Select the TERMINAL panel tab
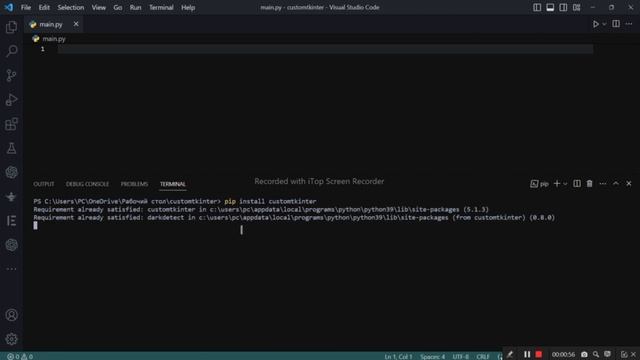 [173, 184]
